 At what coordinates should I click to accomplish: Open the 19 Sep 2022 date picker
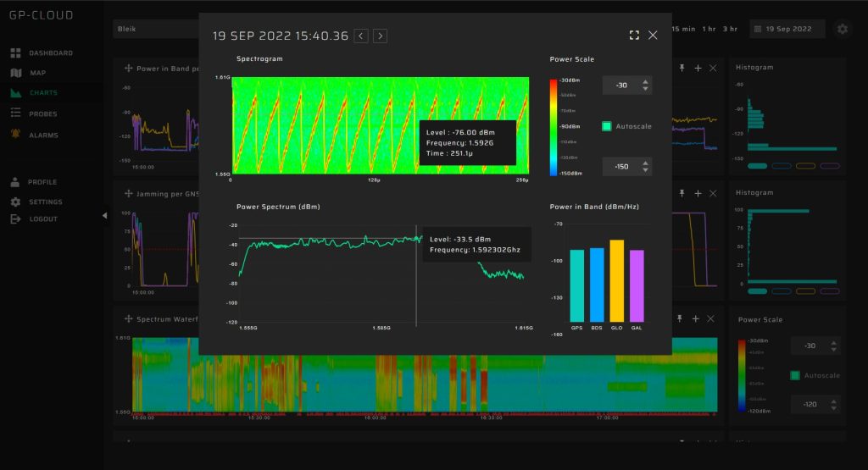click(x=788, y=29)
